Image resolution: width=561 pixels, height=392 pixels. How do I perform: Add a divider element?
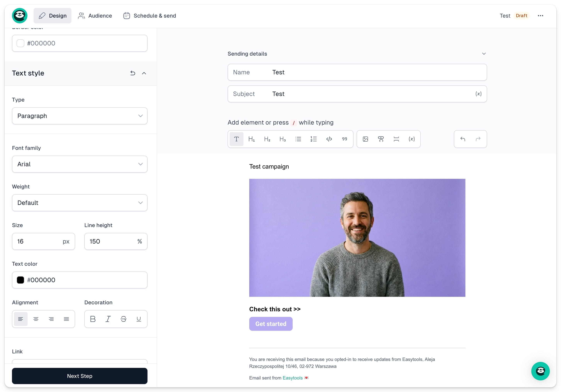pyautogui.click(x=396, y=139)
